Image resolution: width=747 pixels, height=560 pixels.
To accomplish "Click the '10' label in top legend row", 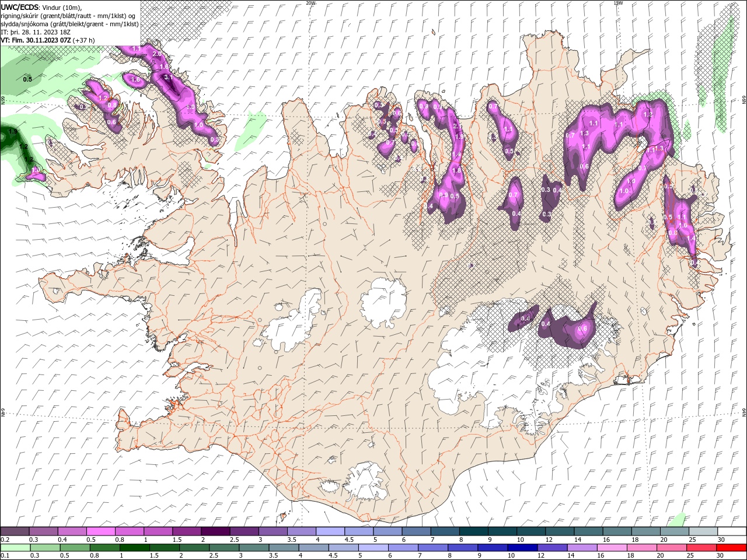I will click(x=519, y=540).
